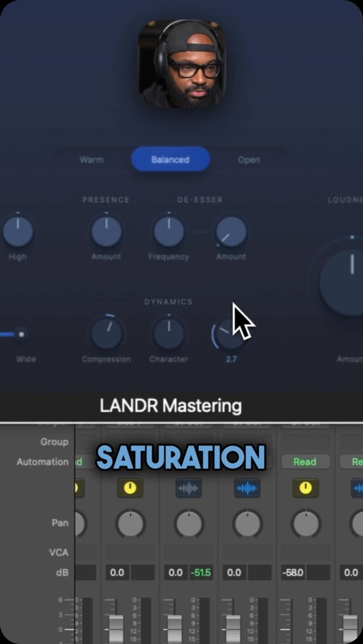Click the Character knob under Dynamics
363x644 pixels.
pyautogui.click(x=169, y=334)
